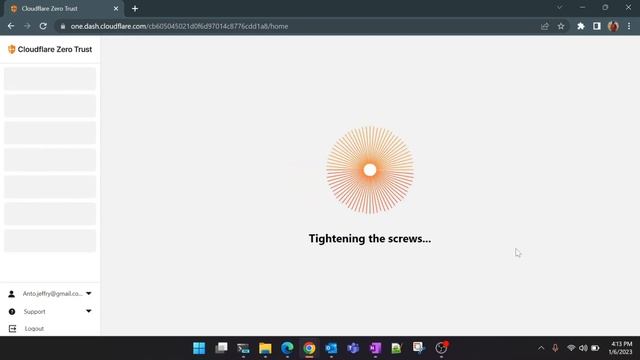Open the Support menu item

(34, 311)
